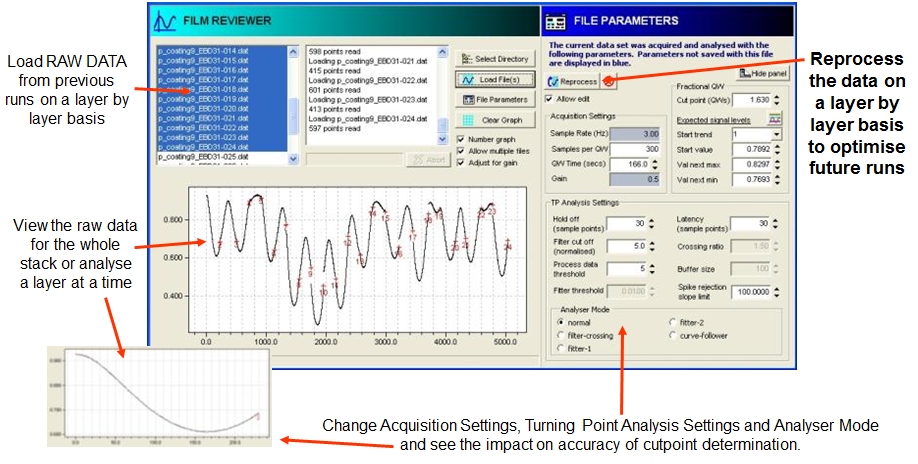
Task: Toggle the Allow multiple files checkbox
Action: [461, 151]
